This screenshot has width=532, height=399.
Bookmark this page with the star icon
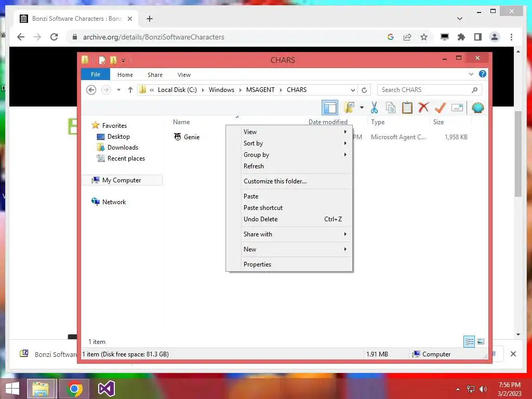[x=424, y=37]
